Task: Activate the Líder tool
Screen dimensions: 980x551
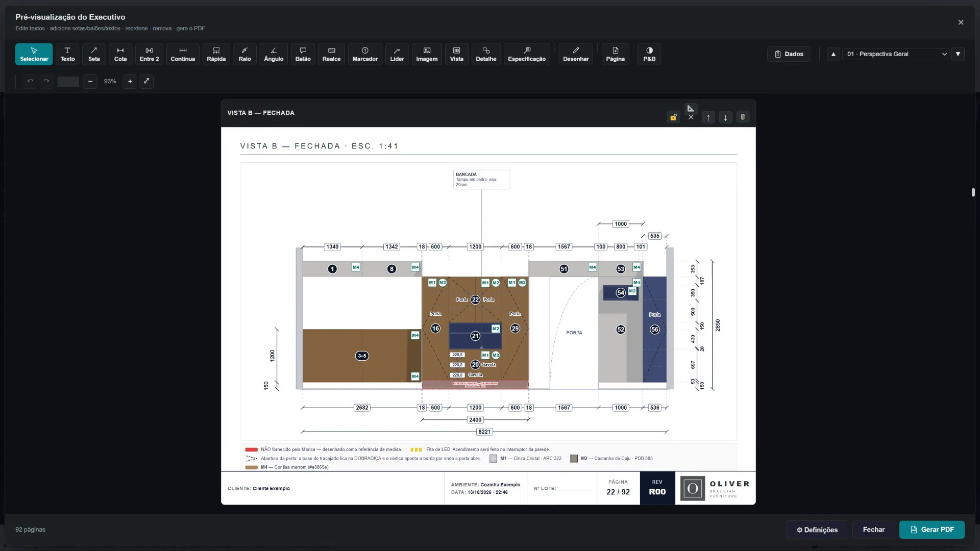Action: click(x=397, y=54)
